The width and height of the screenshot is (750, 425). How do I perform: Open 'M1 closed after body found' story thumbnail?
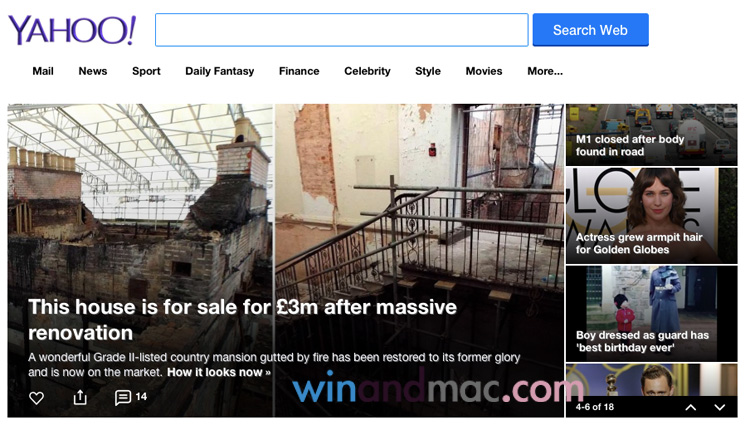point(651,135)
